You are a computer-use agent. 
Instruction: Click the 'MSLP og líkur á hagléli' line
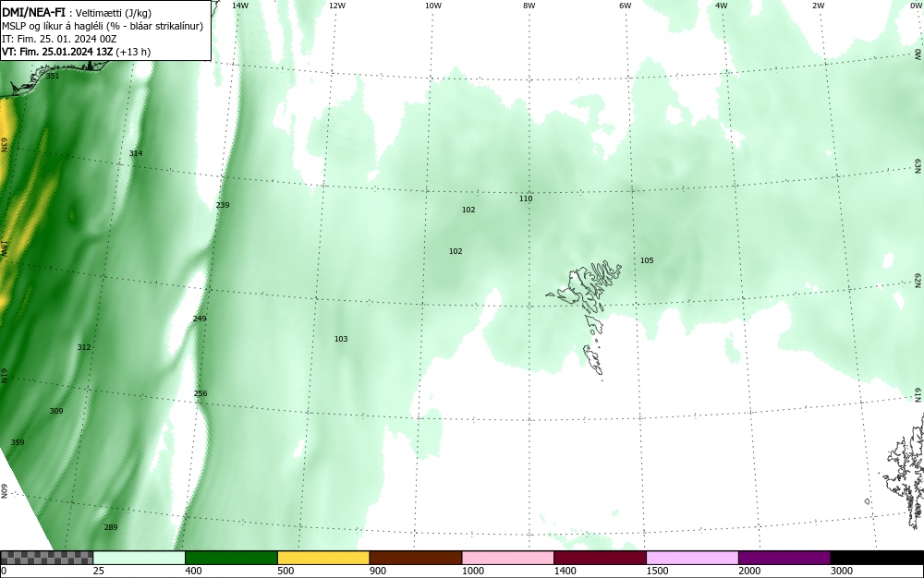click(x=103, y=26)
